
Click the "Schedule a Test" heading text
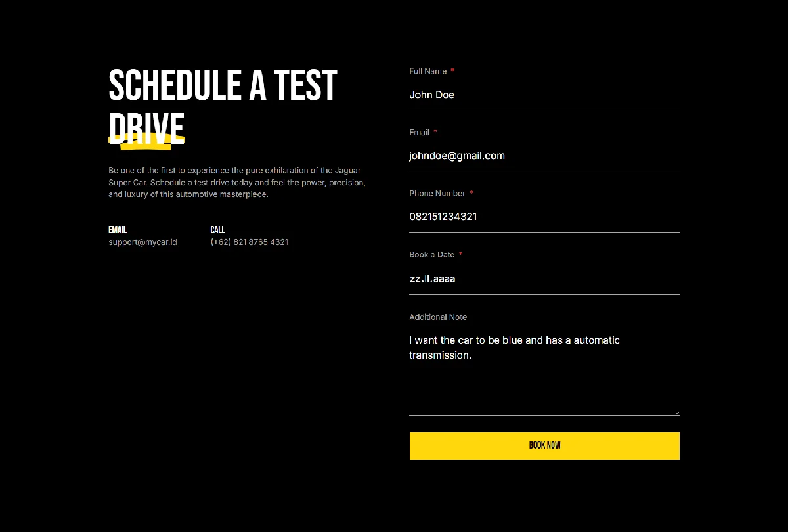223,85
